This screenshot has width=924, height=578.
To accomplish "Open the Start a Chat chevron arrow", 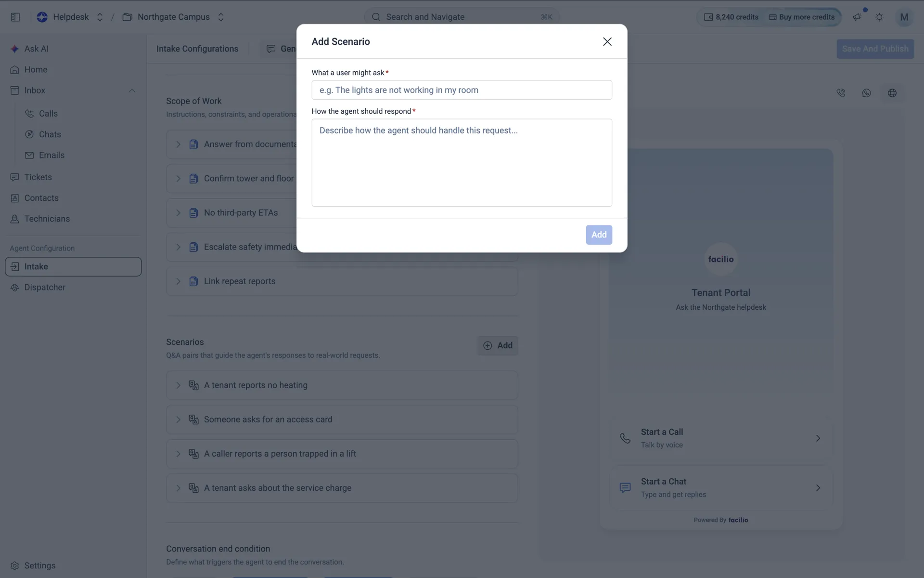I will (818, 488).
